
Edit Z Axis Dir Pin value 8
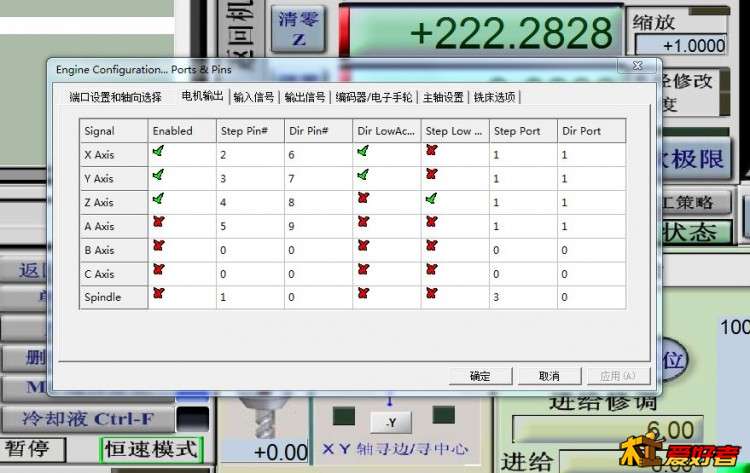click(x=319, y=203)
